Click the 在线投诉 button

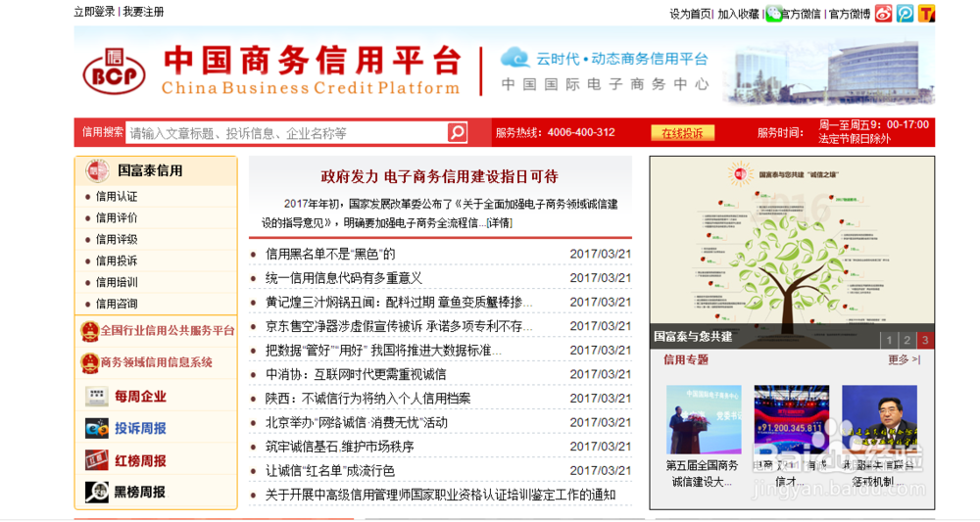tap(682, 133)
